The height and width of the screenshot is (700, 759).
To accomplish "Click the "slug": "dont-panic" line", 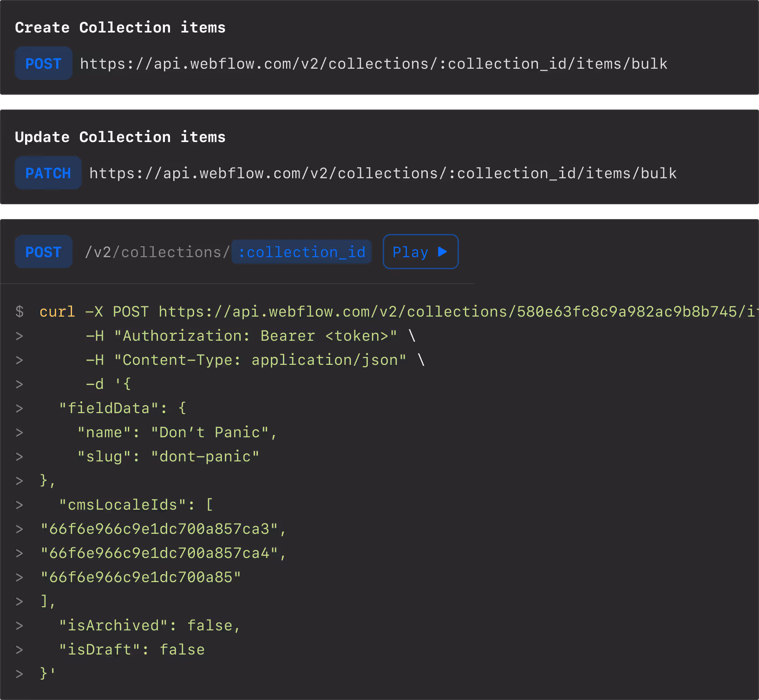I will click(x=168, y=456).
